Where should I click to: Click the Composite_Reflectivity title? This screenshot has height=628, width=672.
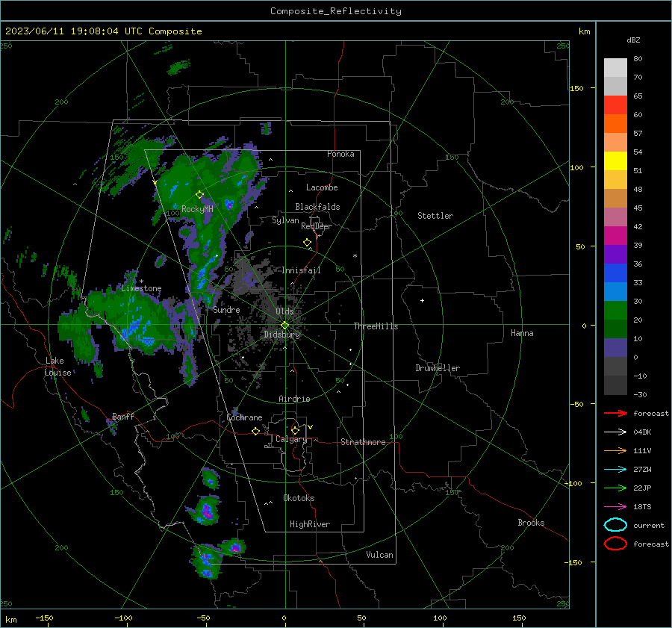(x=335, y=11)
